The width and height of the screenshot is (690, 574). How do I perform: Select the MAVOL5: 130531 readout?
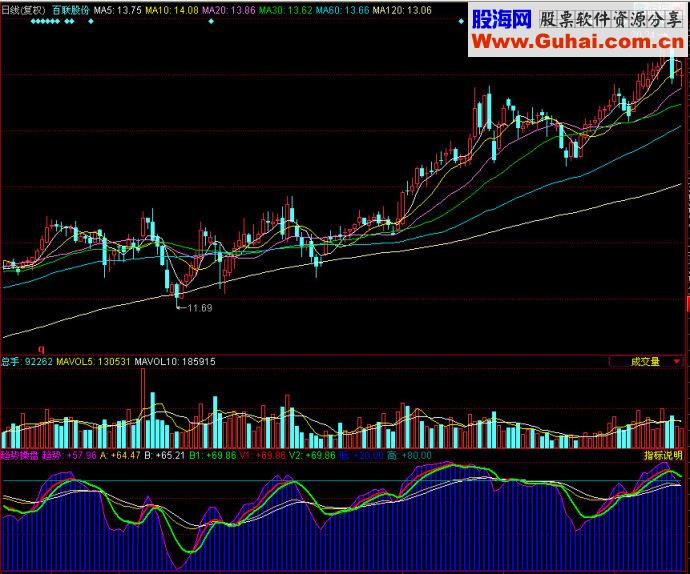tap(94, 362)
